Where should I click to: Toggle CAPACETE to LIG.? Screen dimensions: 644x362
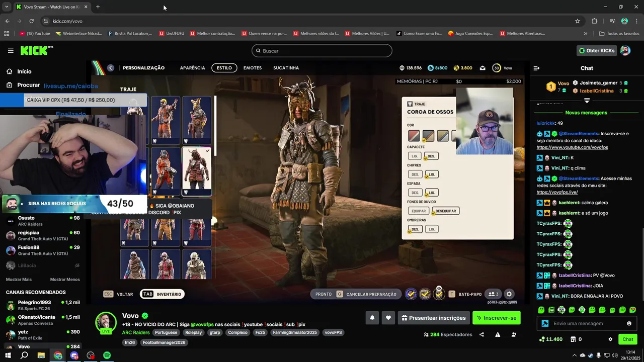415,156
